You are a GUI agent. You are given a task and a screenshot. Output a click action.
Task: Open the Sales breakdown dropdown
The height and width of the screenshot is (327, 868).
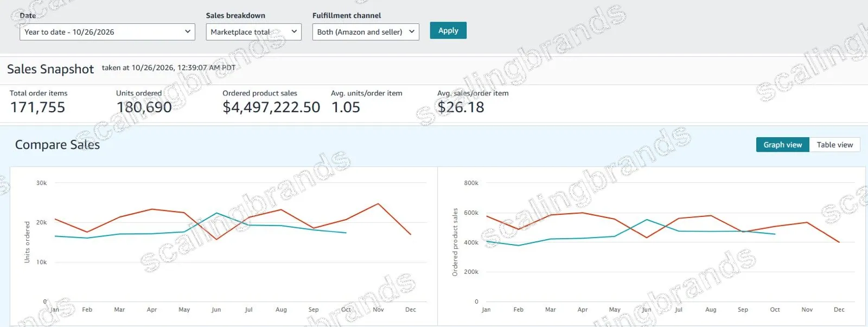click(253, 32)
